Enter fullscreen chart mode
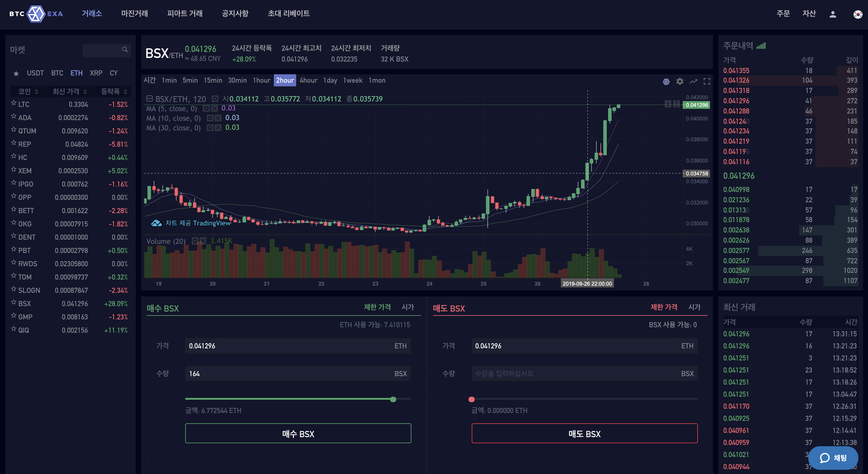The width and height of the screenshot is (868, 474). [707, 81]
